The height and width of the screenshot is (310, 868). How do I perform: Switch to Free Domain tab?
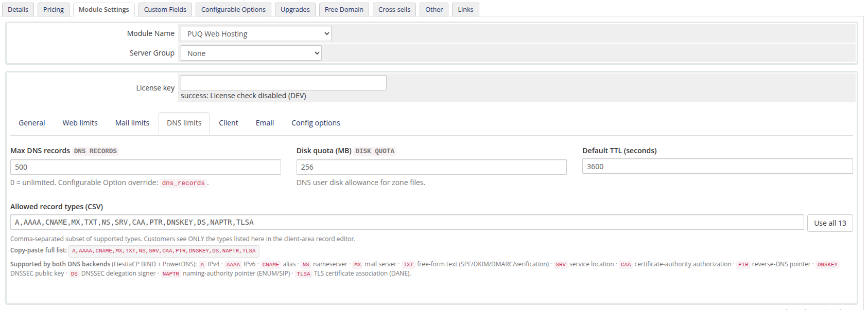(344, 9)
